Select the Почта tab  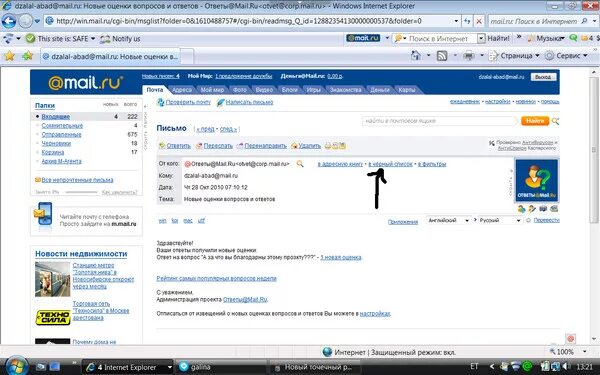point(155,90)
